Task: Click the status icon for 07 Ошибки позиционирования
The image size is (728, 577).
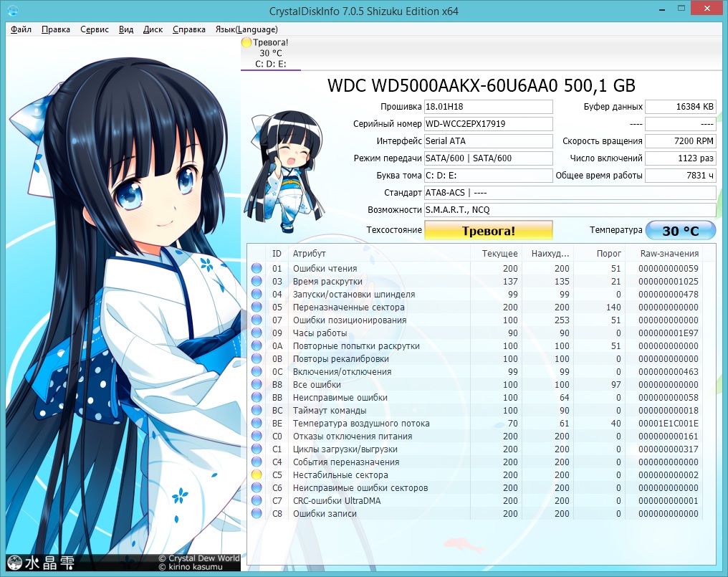Action: click(x=257, y=320)
